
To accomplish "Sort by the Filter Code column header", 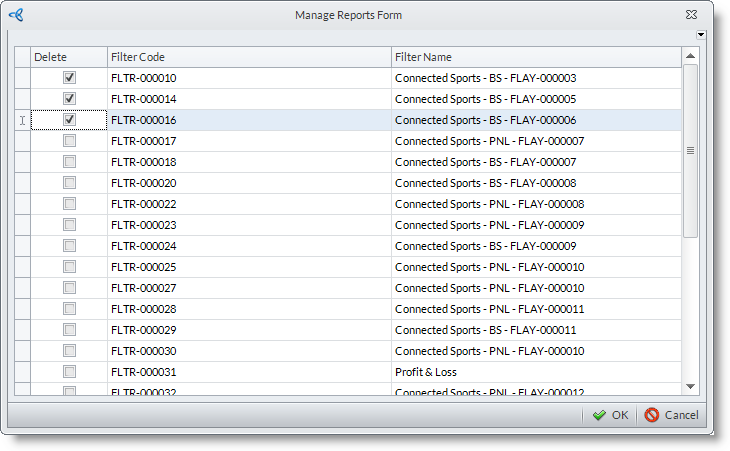I will (248, 57).
